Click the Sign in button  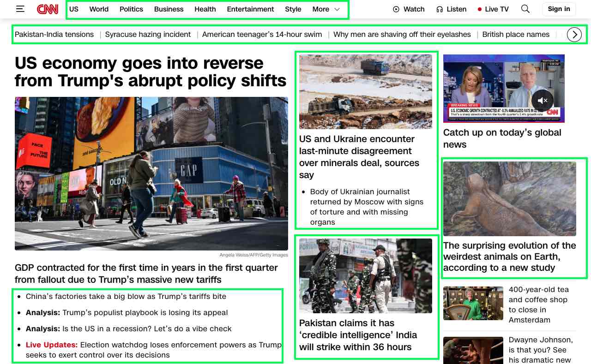[559, 9]
